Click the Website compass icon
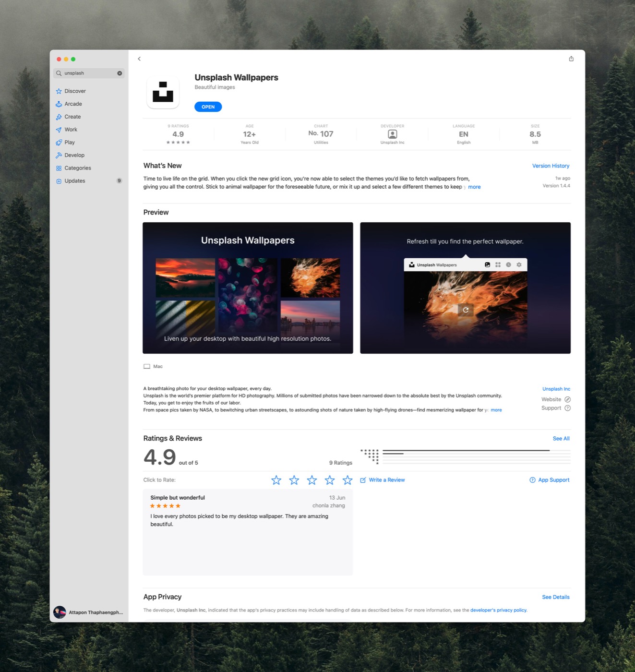Viewport: 635px width, 672px height. [567, 399]
